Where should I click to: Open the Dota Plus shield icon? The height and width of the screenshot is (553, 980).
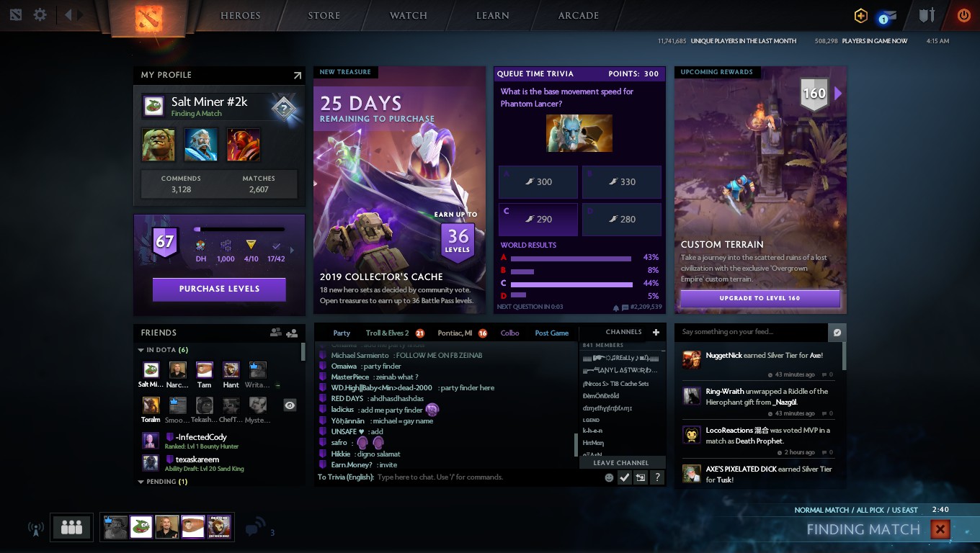860,15
